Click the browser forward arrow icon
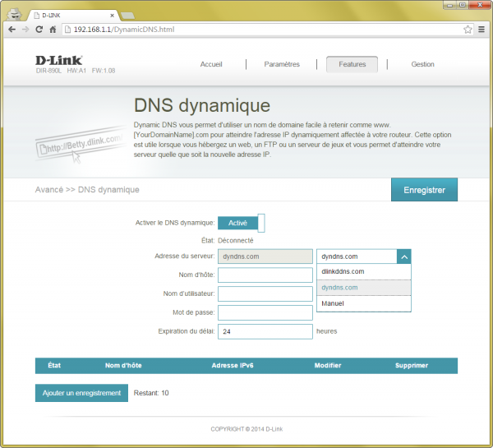Screen dimensions: 493x448 point(25,30)
